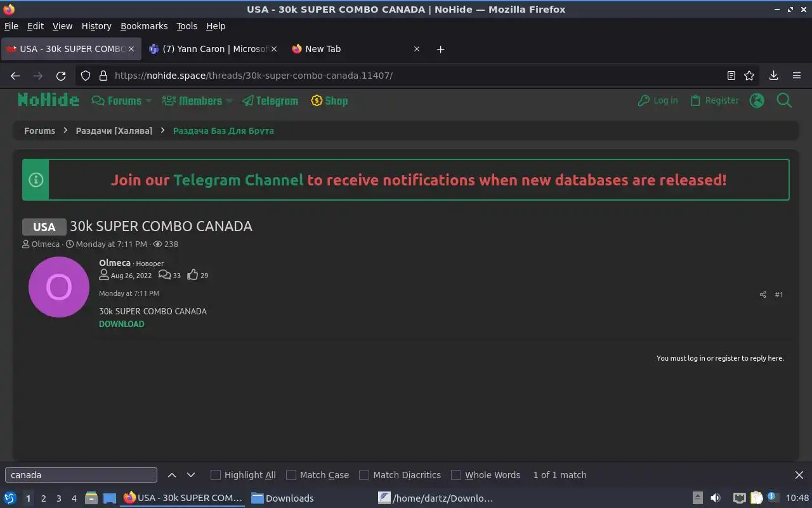The image size is (812, 508).
Task: Click the volume speaker tray icon
Action: (x=716, y=498)
